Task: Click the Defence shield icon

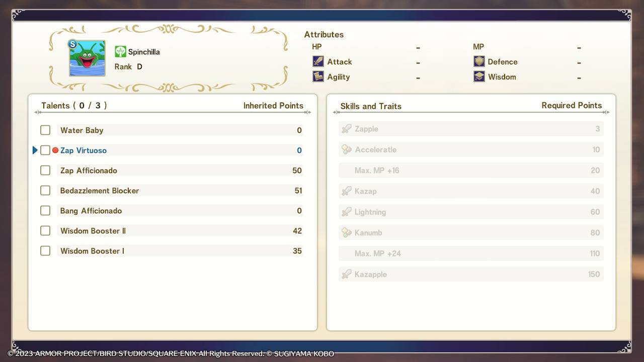Action: [x=479, y=61]
